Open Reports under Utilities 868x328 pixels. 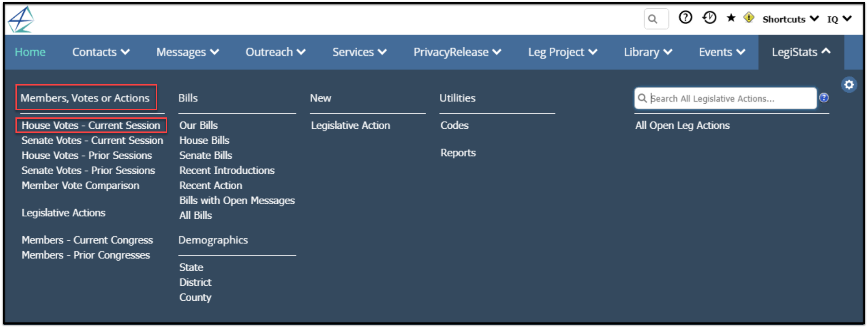tap(458, 152)
